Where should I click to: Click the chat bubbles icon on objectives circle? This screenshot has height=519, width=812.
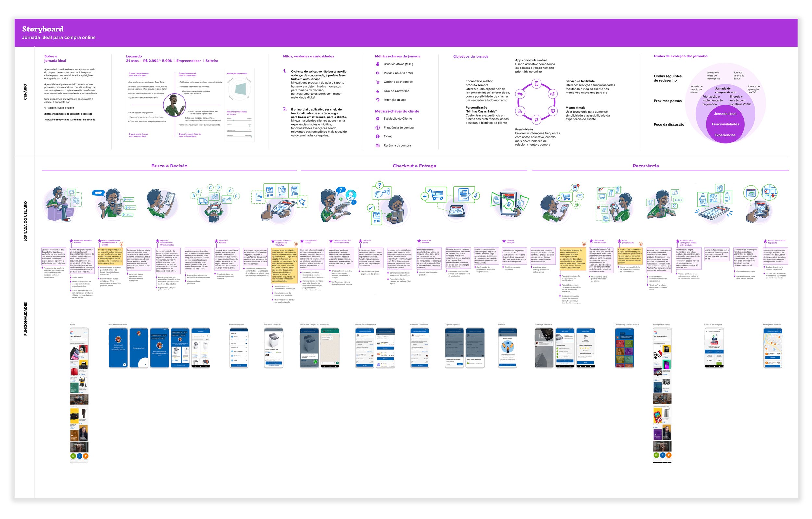520,94
